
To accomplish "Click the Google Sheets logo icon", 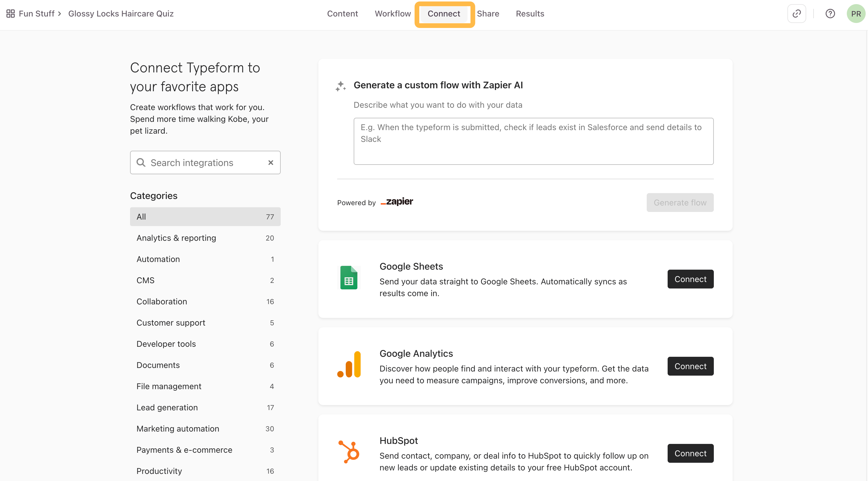I will click(349, 277).
